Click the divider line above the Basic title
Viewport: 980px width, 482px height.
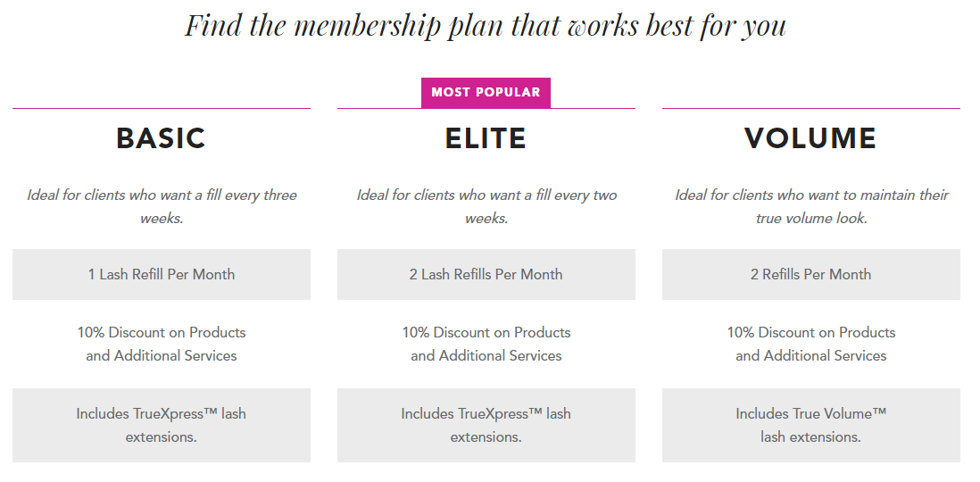pos(162,109)
